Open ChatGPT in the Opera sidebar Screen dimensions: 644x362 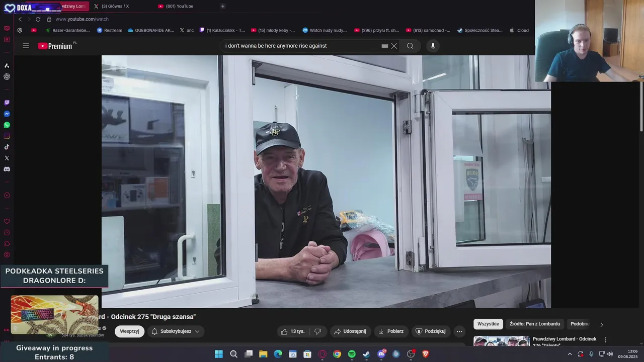7,76
